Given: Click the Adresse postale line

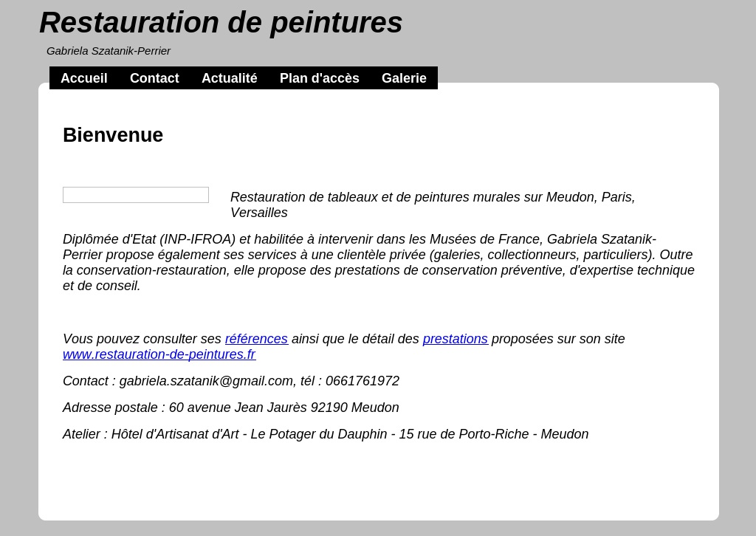Looking at the screenshot, I should click(231, 408).
